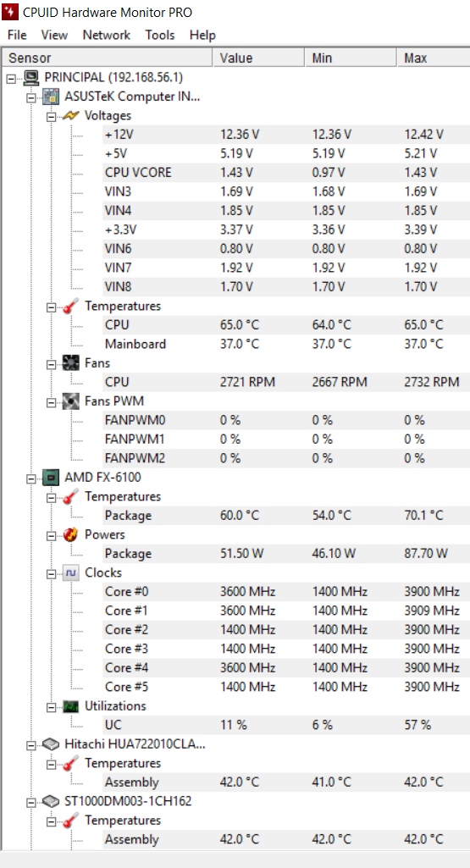Click the Fans PWM fan icon

71,401
